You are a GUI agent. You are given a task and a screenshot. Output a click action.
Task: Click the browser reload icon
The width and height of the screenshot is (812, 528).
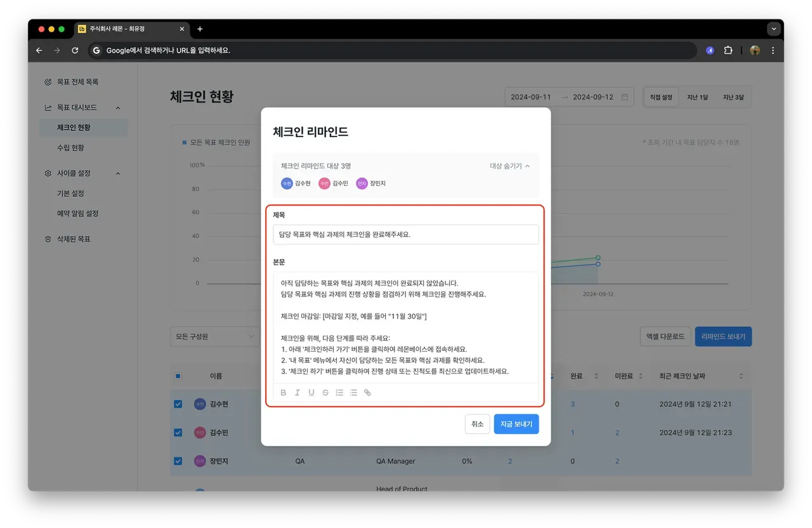75,50
